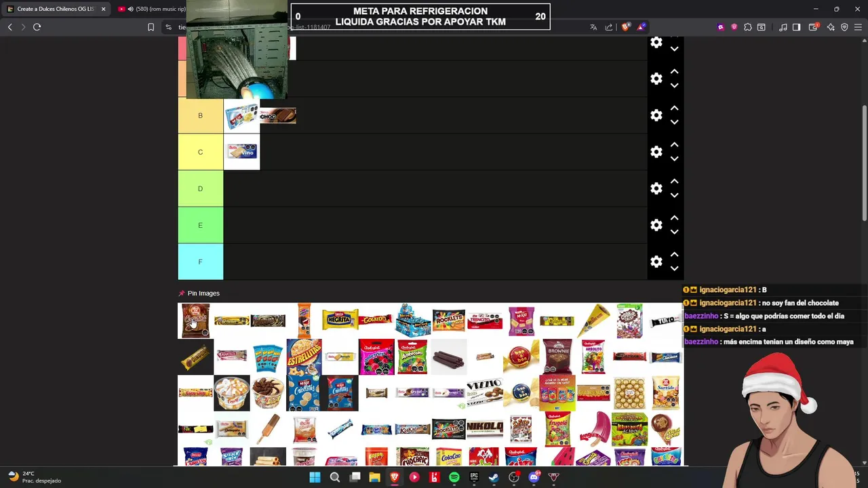Click the yellow B tier label

pyautogui.click(x=200, y=115)
